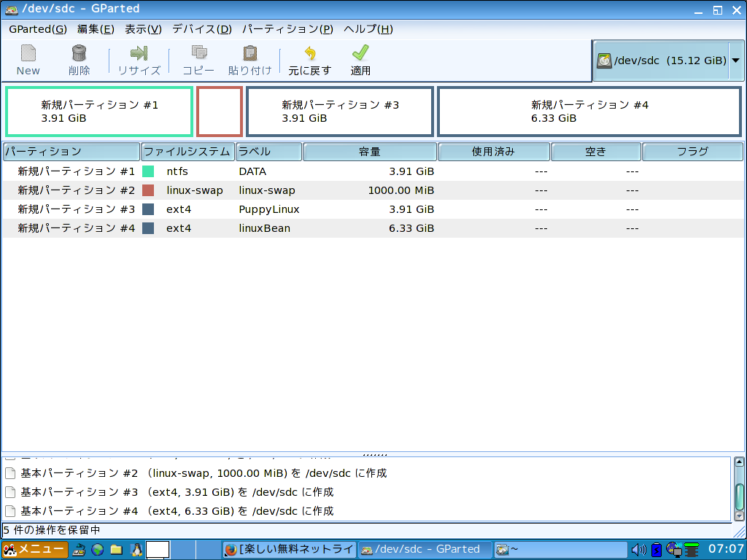
Task: Click the /dev/sdc - GParted taskbar entry
Action: tap(425, 550)
